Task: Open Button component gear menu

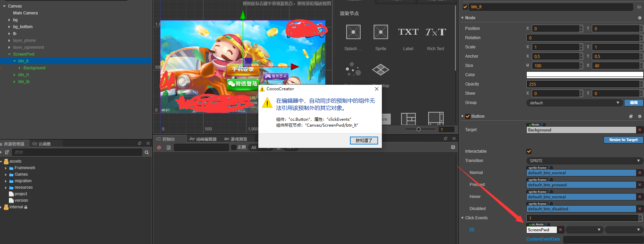Action: [640, 116]
